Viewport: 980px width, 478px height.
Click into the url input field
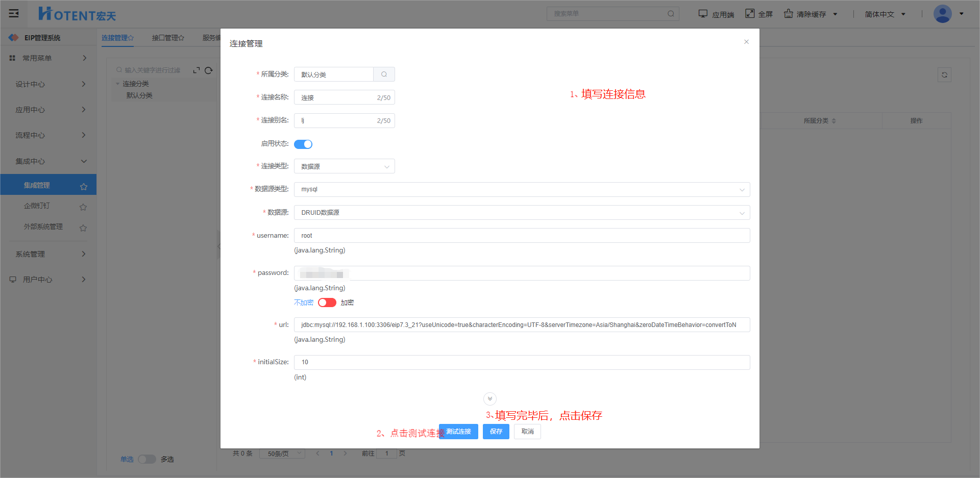(522, 325)
